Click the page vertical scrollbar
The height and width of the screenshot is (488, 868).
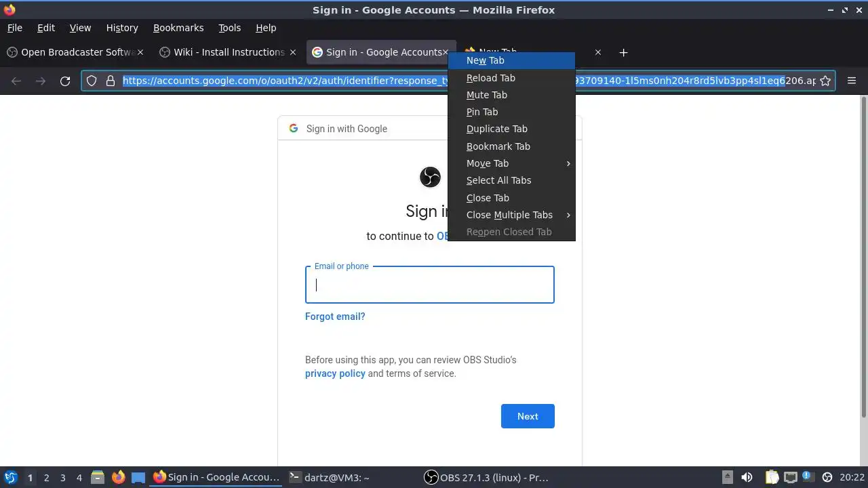pyautogui.click(x=863, y=258)
